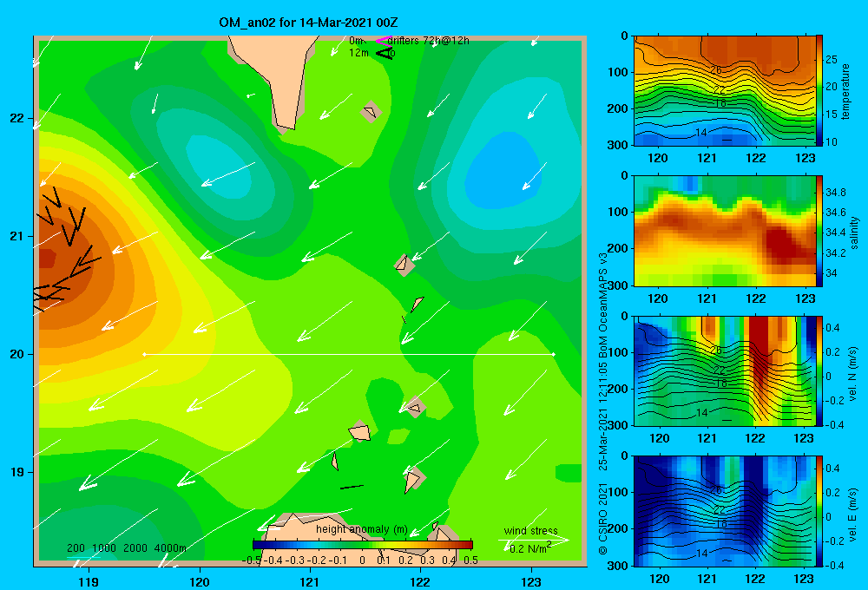The height and width of the screenshot is (590, 868).
Task: Click longitude label 121 on main map
Action: (310, 581)
